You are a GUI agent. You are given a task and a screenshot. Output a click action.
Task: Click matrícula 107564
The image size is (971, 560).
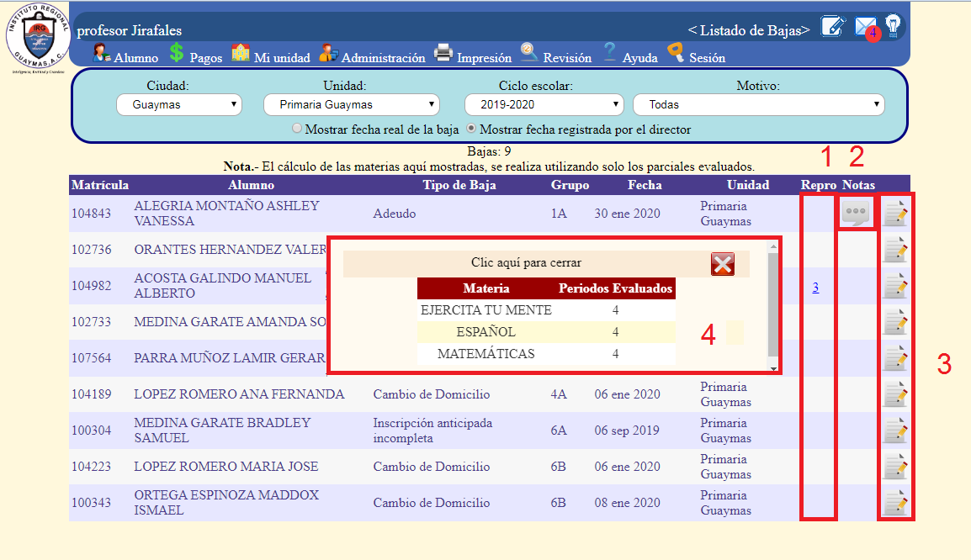tap(91, 357)
